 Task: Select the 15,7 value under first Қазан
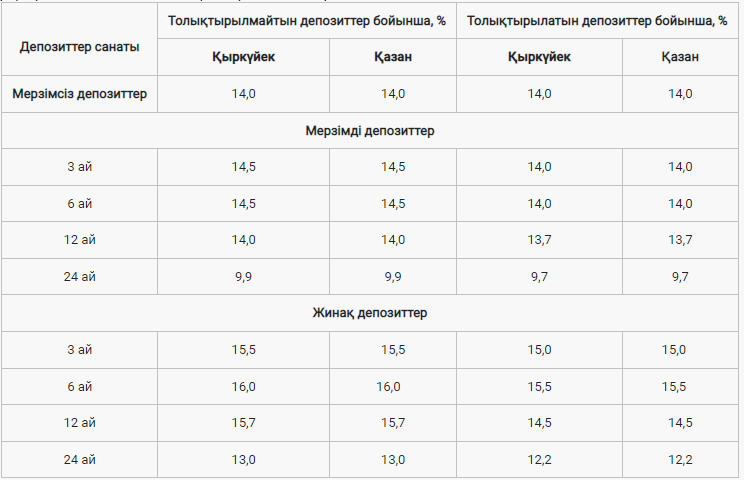pos(393,423)
